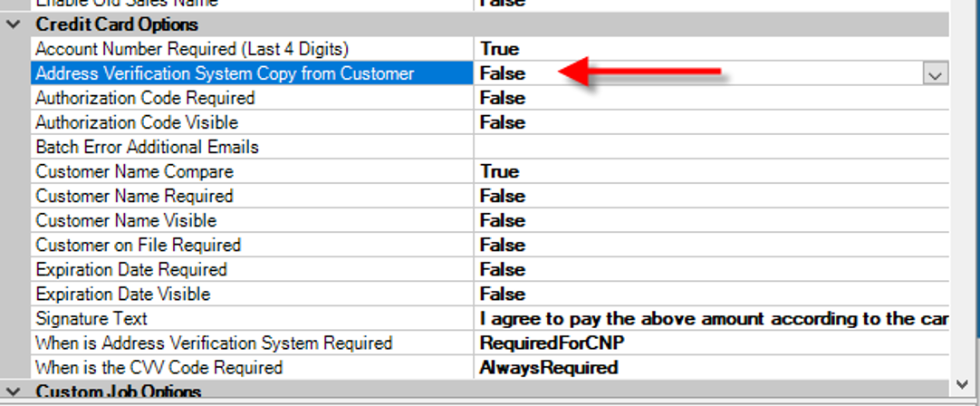Click the Authorization Code Visible value False
Viewport: 980px width, 406px height.
(503, 122)
